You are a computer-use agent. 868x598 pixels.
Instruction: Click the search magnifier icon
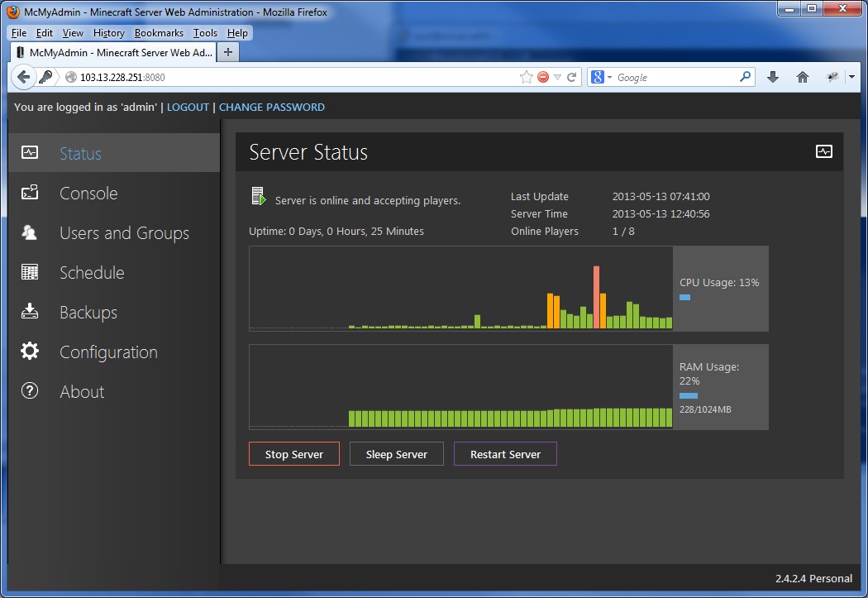745,77
